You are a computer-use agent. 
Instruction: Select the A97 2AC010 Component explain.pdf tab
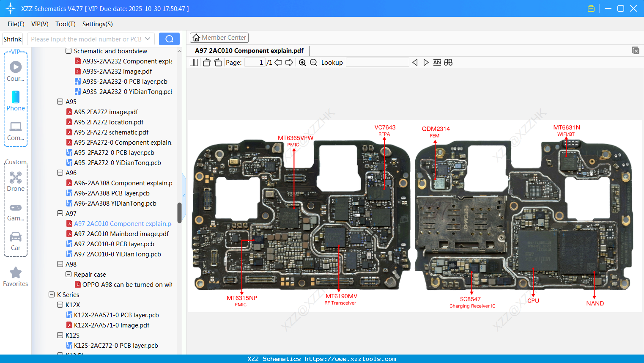(249, 50)
